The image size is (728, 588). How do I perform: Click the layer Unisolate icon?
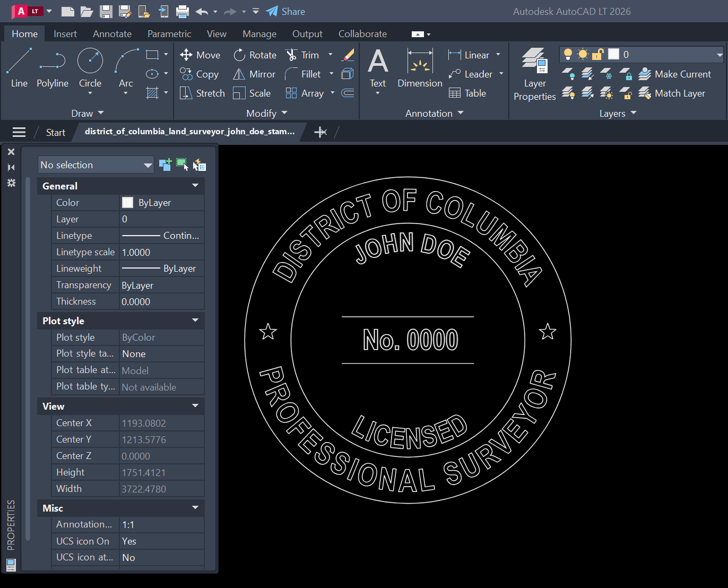coord(587,93)
